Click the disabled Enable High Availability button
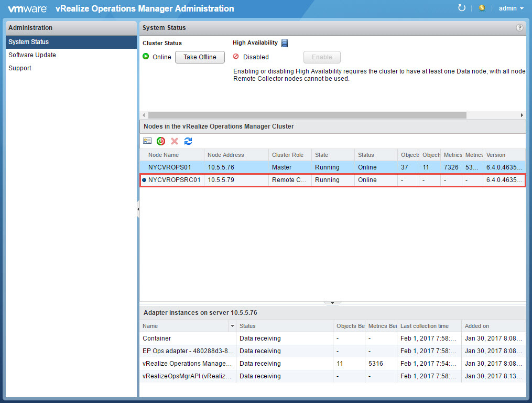This screenshot has width=532, height=403. [322, 57]
